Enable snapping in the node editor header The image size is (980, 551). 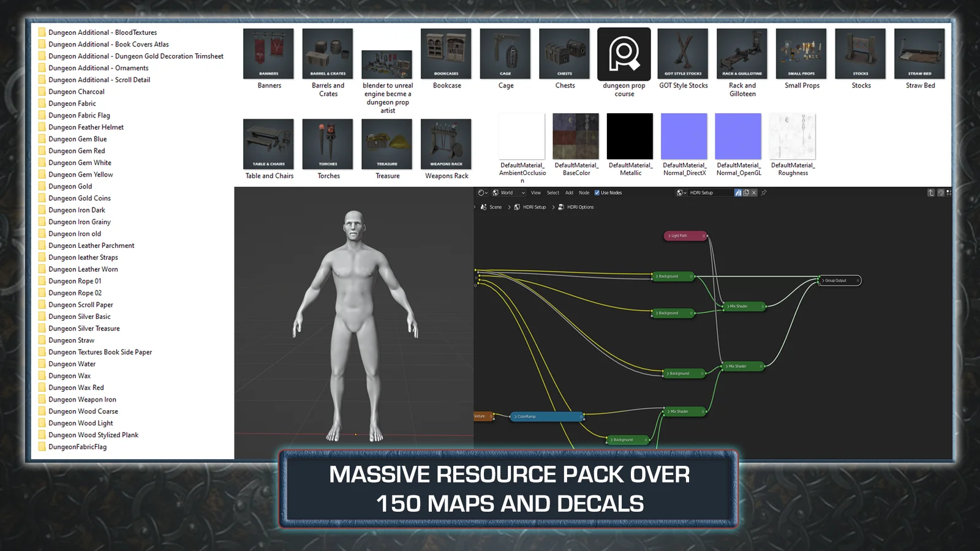(941, 193)
